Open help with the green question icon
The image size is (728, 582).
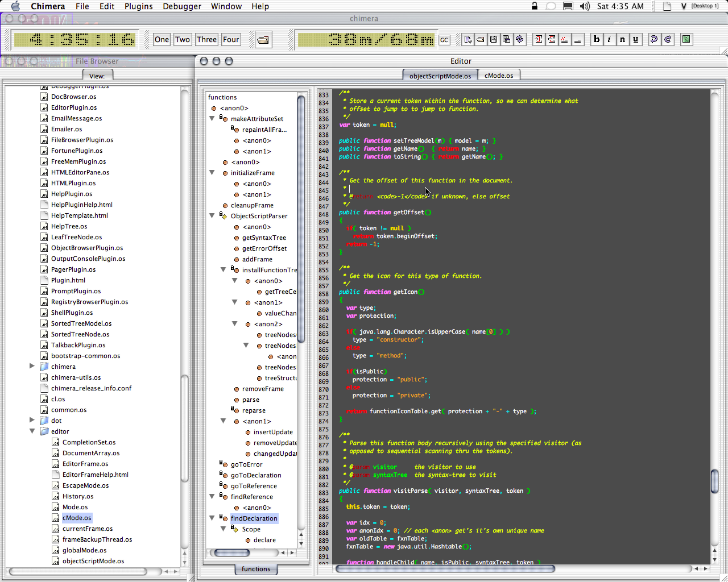tap(686, 39)
